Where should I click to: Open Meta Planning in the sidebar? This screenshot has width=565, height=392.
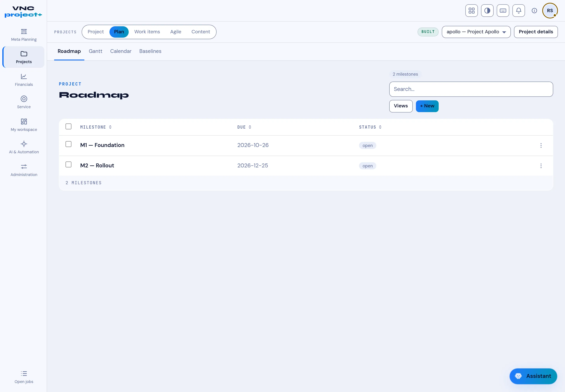click(24, 35)
